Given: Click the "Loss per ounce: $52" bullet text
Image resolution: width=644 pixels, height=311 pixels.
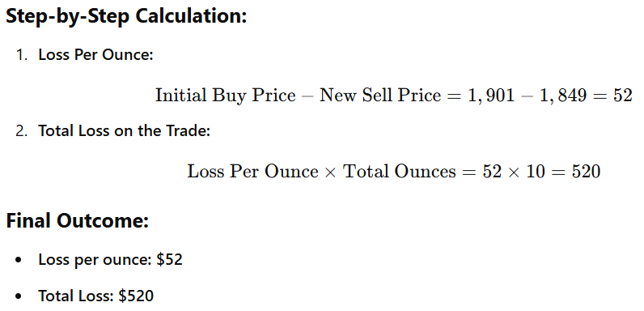Looking at the screenshot, I should pos(111,260).
